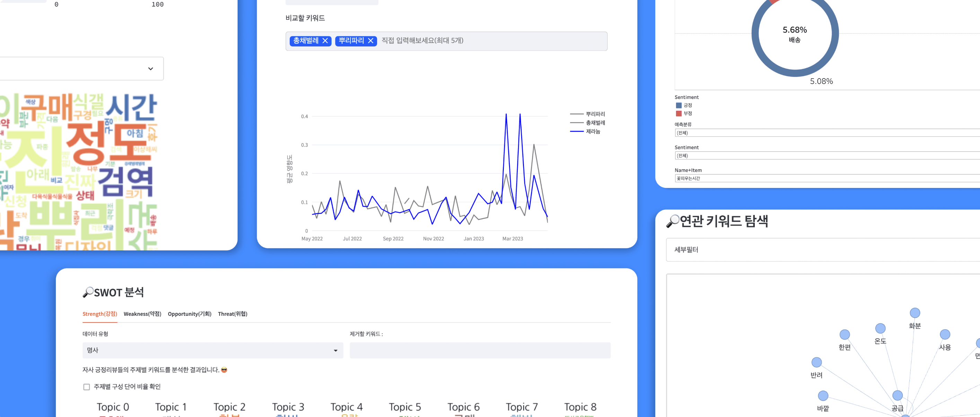The width and height of the screenshot is (980, 417).
Task: Click the Topic 2 column header
Action: 229,407
